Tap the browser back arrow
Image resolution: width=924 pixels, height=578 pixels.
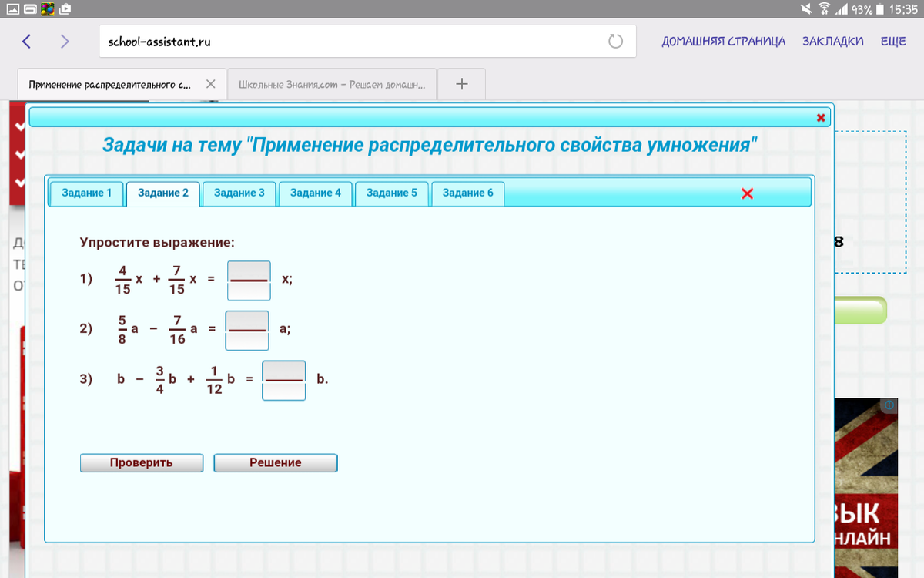tap(26, 42)
